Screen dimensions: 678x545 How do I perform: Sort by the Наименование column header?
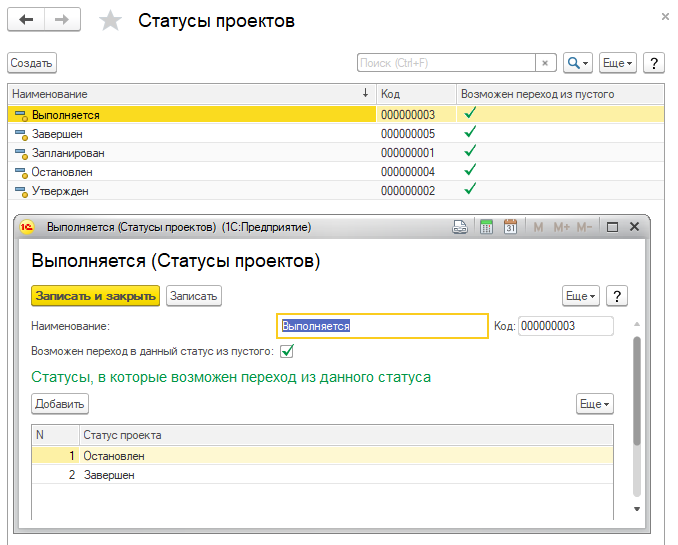(x=192, y=94)
